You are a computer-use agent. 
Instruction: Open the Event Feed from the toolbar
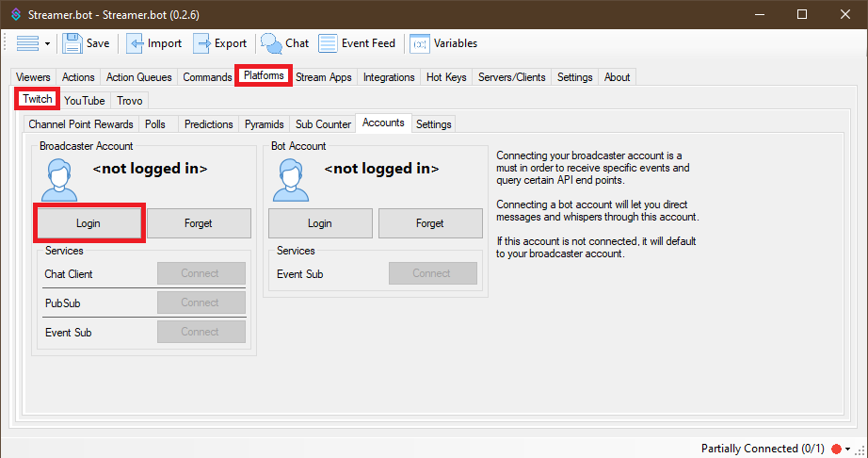[x=357, y=43]
